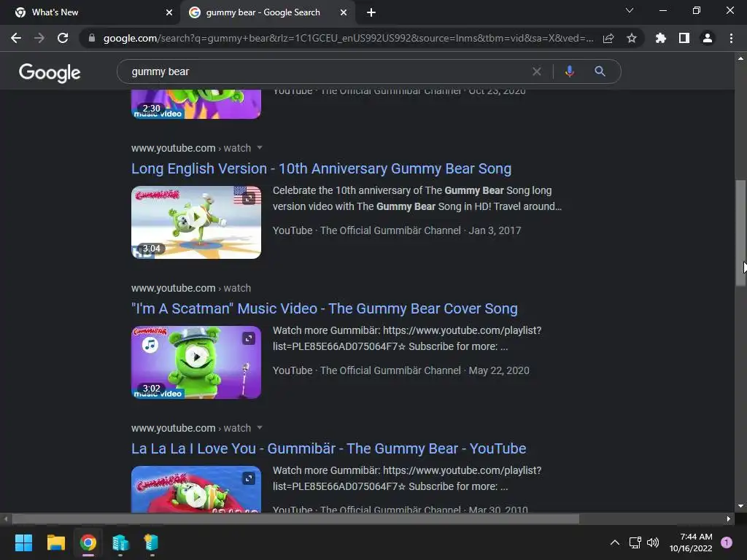
Task: Close the gummy bear Google Search tab
Action: coord(344,12)
